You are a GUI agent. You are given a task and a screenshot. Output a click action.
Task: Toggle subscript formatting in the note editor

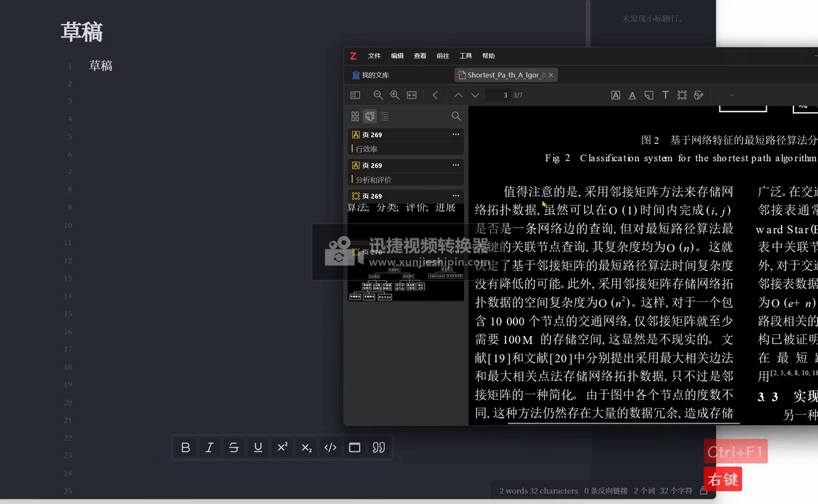coord(307,448)
